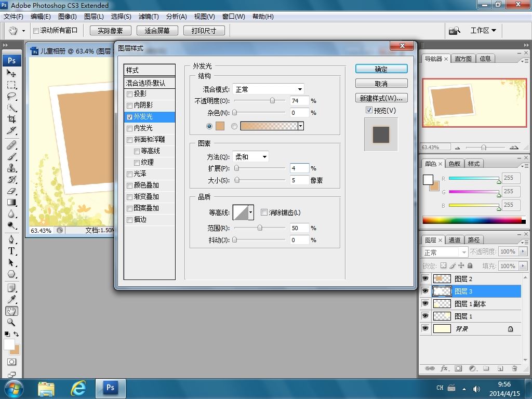Viewport: 532px width, 399px height.
Task: Select the Crop tool in toolbox
Action: tap(11, 119)
